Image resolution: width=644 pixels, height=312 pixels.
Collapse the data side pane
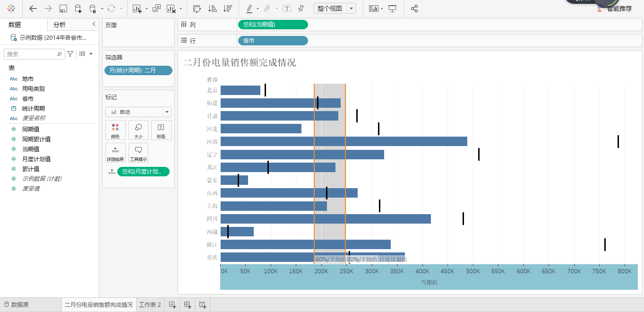[x=94, y=24]
